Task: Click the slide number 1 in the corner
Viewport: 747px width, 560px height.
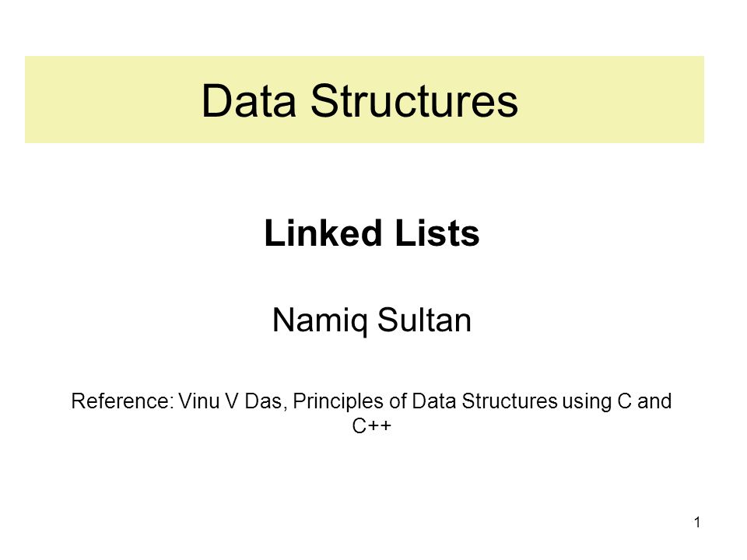Action: coord(697,523)
